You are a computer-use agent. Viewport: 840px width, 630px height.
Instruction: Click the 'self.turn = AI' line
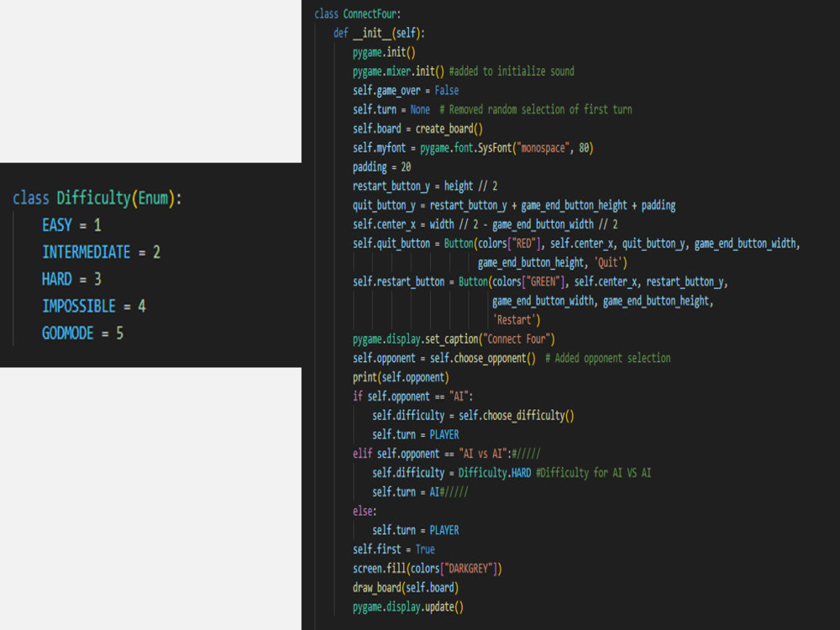[419, 492]
